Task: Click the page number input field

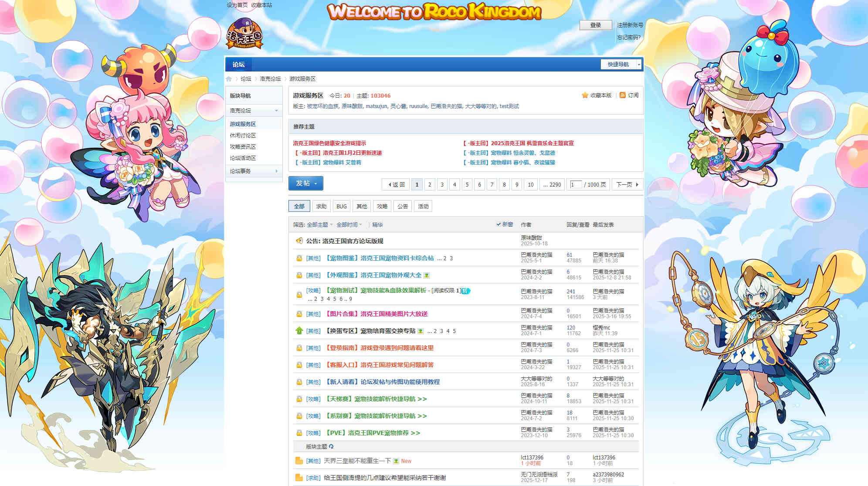Action: pos(576,184)
